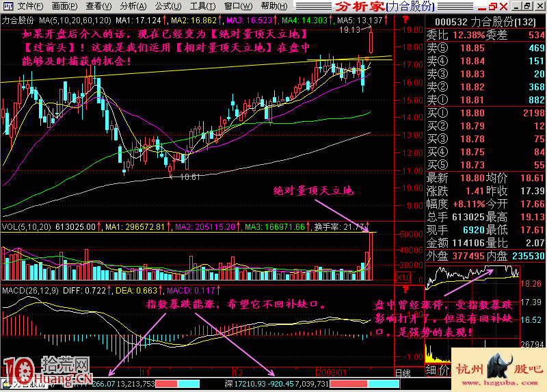Select the 卖⑤ 18.85 order row
The width and height of the screenshot is (547, 392).
[x=485, y=48]
